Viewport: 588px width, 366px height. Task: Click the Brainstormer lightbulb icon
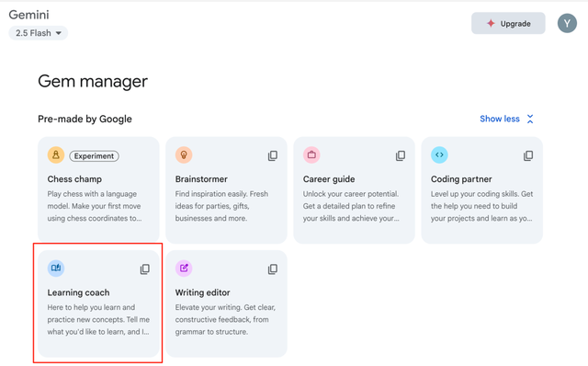point(184,154)
